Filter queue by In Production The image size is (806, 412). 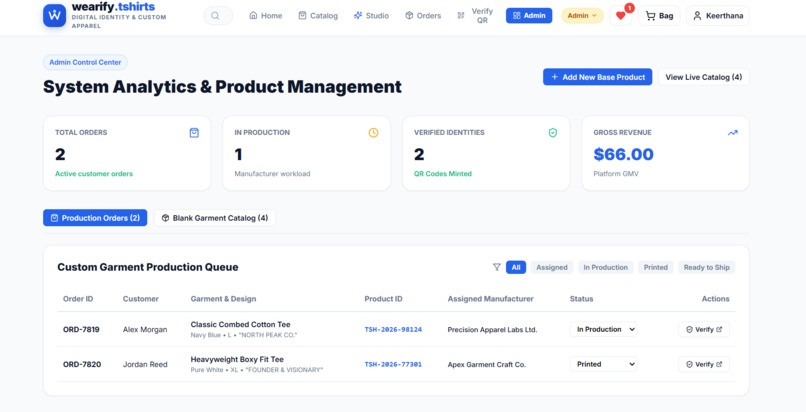click(x=605, y=267)
